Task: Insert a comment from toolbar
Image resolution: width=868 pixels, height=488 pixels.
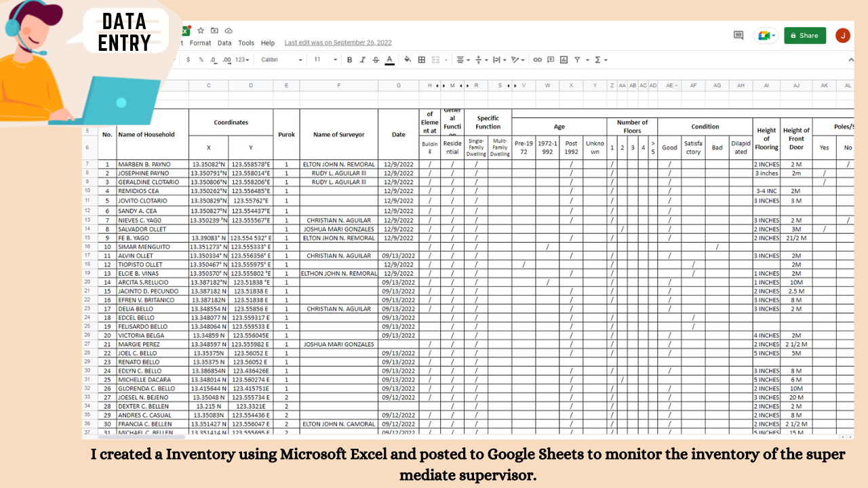Action: coord(551,60)
